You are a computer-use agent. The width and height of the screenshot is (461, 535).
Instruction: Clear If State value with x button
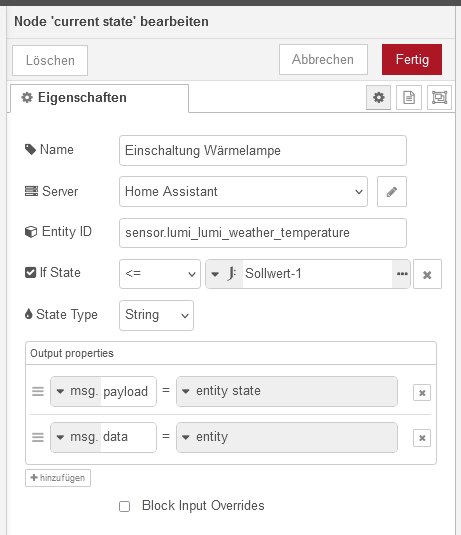point(427,274)
